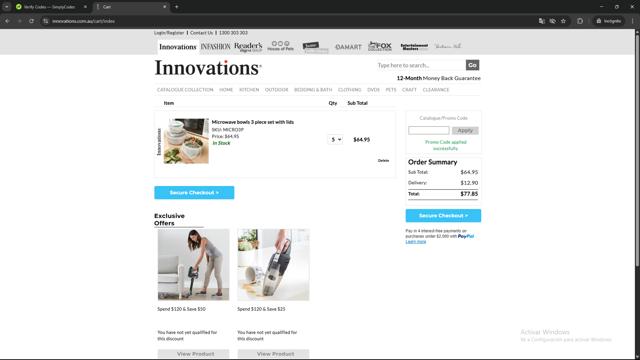Click the Go search button
This screenshot has width=640, height=360.
coord(472,65)
